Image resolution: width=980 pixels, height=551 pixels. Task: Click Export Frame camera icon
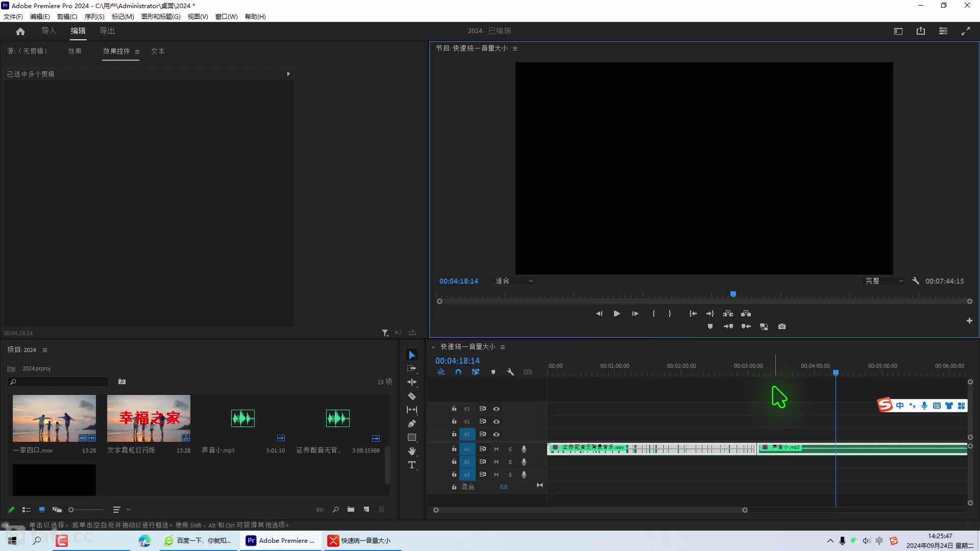782,327
